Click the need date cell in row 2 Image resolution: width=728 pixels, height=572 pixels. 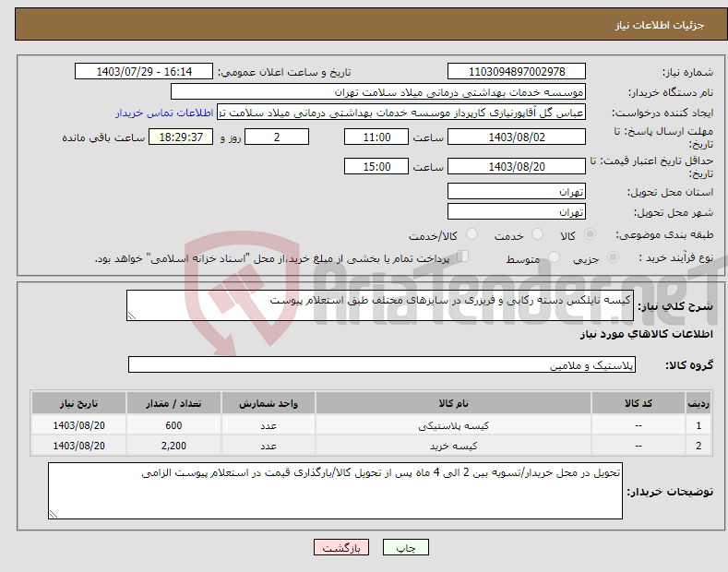(x=79, y=446)
